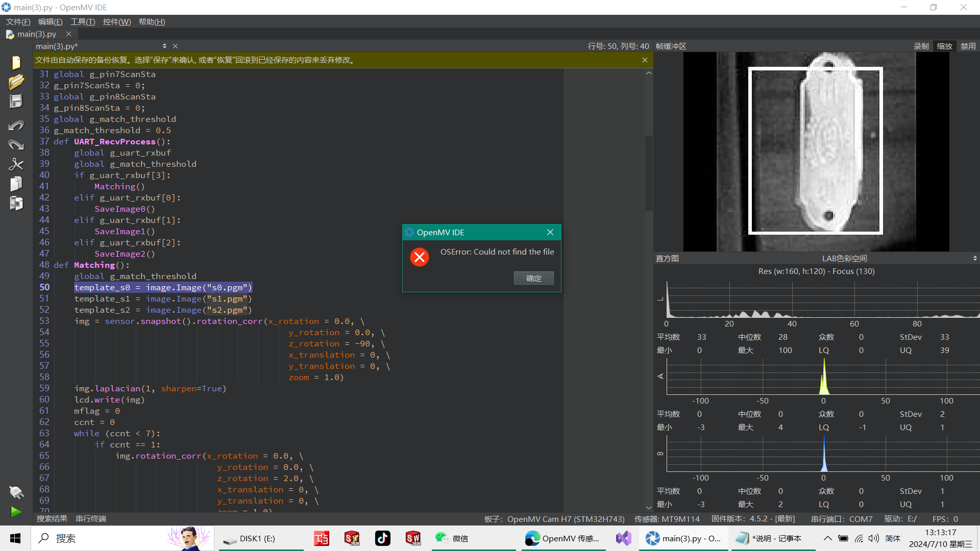Click the B channel histogram graph
Screen dimensions: 980x551
[x=823, y=453]
